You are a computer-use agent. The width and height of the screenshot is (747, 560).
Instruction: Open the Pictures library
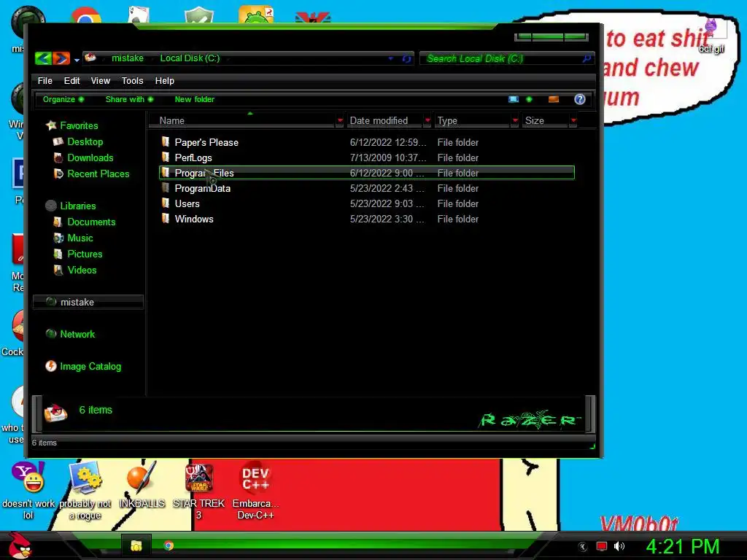[x=85, y=254]
